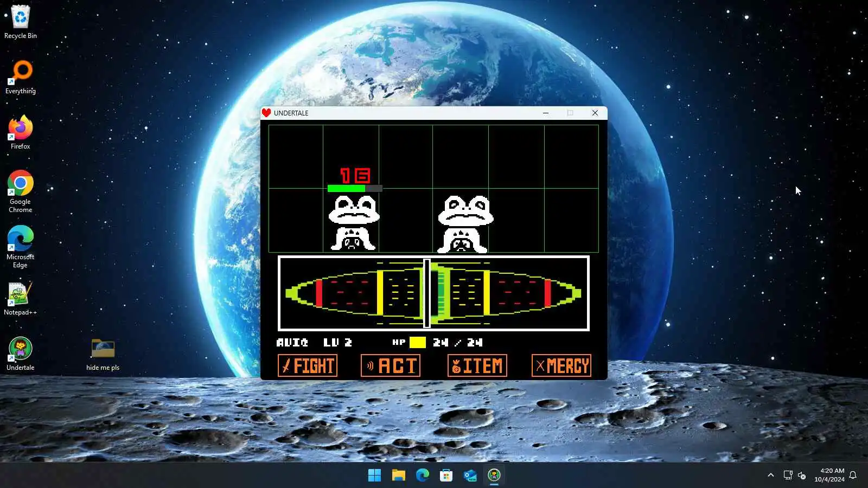Close the Undertale window
This screenshot has width=868, height=488.
click(x=595, y=113)
